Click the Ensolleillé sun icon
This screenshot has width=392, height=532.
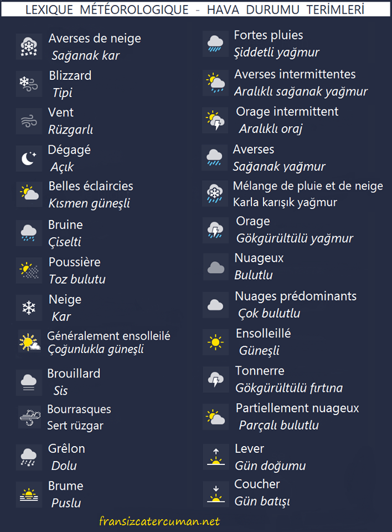[x=215, y=342]
